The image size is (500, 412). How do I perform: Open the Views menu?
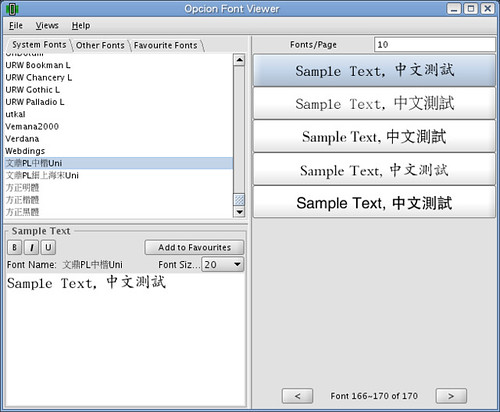coord(47,26)
